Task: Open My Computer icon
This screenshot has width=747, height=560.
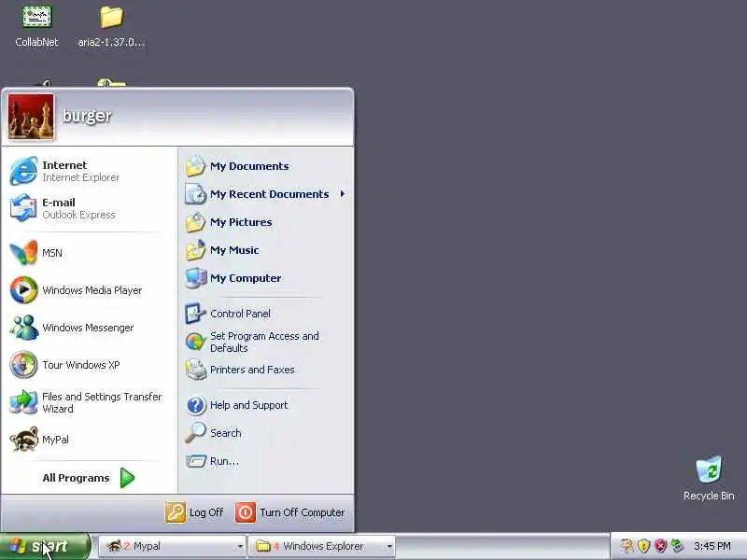Action: tap(195, 278)
